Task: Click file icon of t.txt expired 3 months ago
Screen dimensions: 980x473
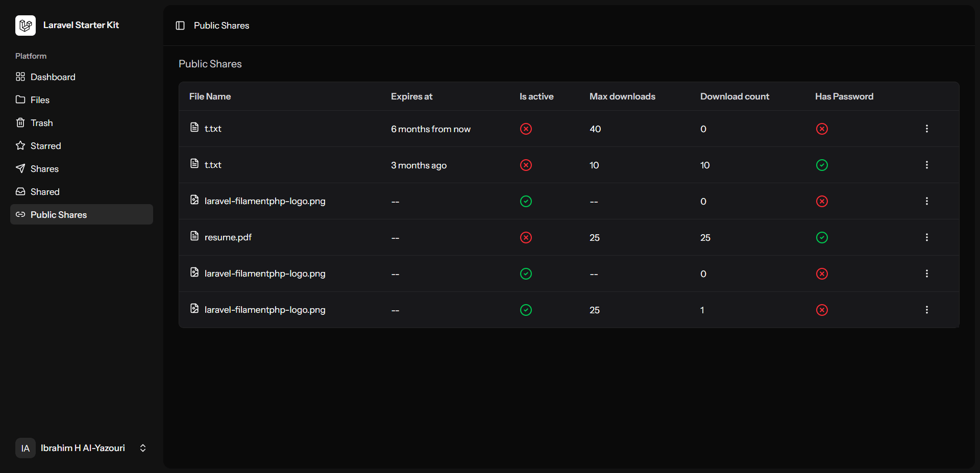Action: (194, 163)
